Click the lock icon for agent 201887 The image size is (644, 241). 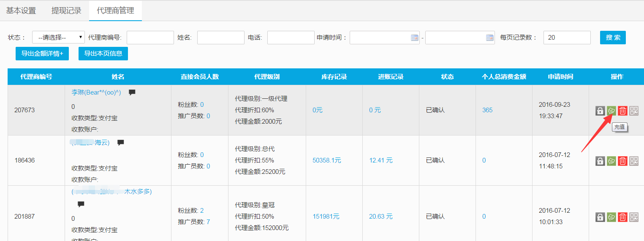point(600,217)
